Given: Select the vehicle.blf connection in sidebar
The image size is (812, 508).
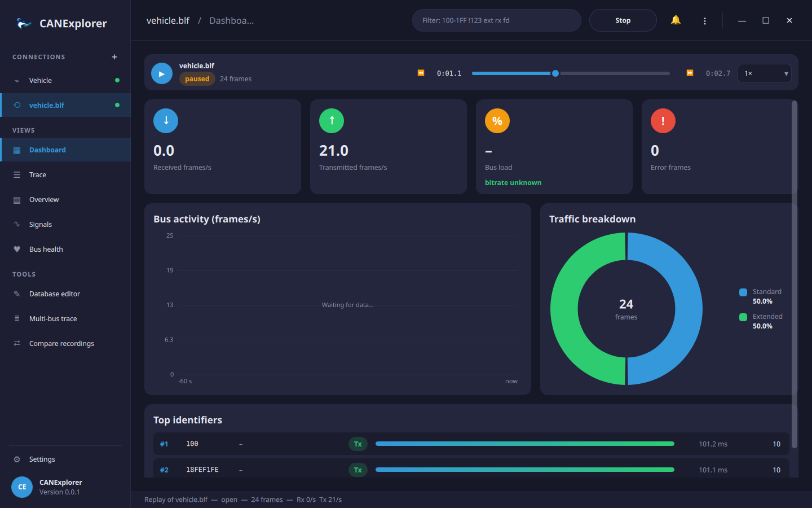Looking at the screenshot, I should 65,105.
